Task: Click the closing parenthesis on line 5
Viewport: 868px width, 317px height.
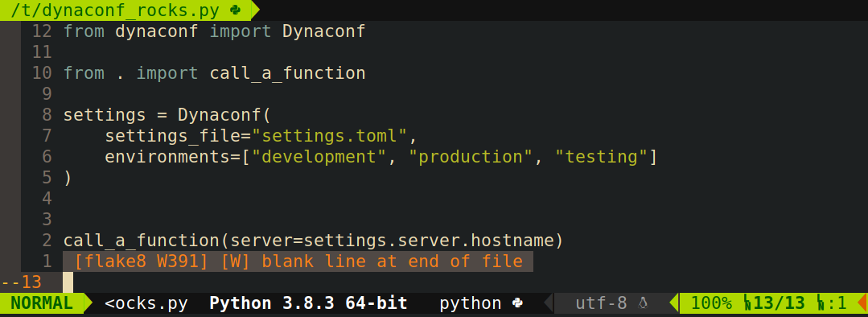Action: click(68, 178)
